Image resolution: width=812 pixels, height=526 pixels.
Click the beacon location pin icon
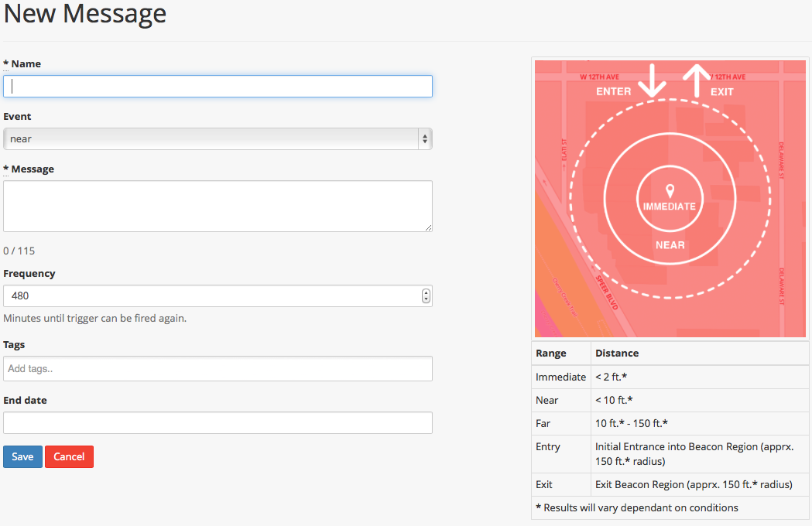point(670,191)
